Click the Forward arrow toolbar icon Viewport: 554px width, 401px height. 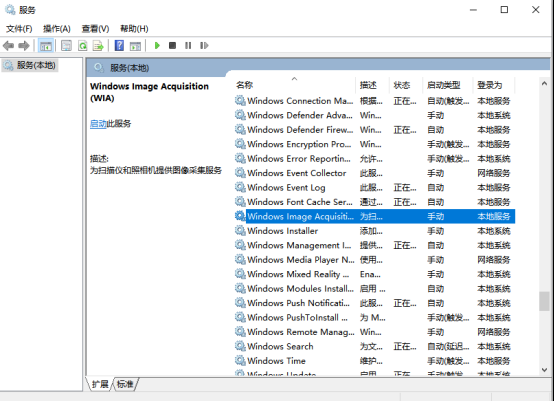[x=24, y=46]
